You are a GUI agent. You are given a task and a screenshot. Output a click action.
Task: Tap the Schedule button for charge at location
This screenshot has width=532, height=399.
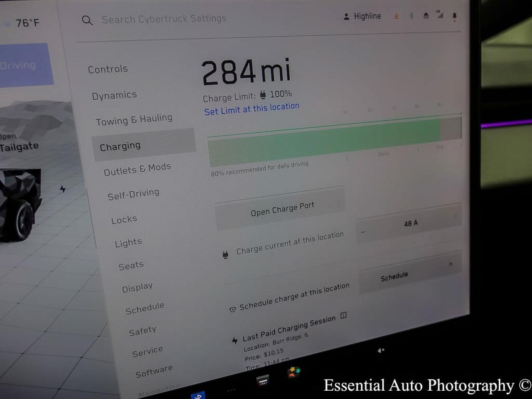[x=410, y=273]
